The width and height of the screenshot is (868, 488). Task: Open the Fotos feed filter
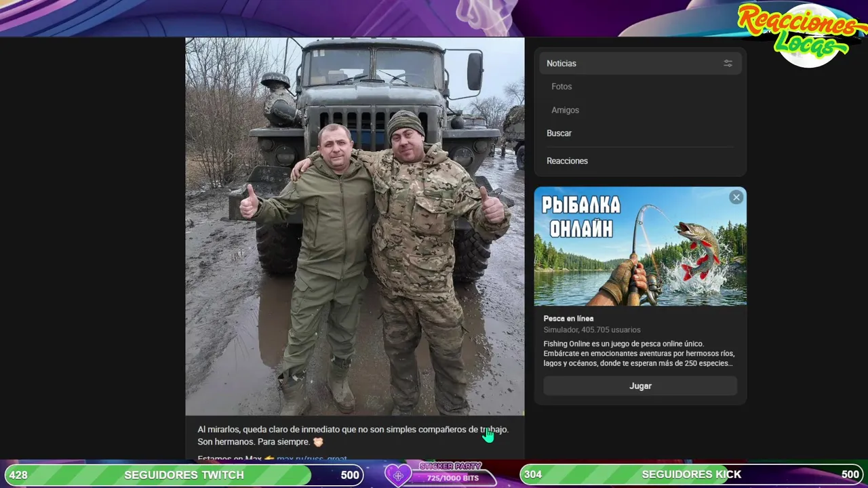point(561,87)
